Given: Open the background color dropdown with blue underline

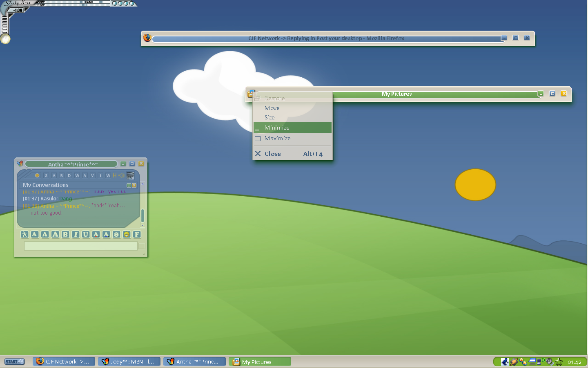Looking at the screenshot, I should point(106,234).
